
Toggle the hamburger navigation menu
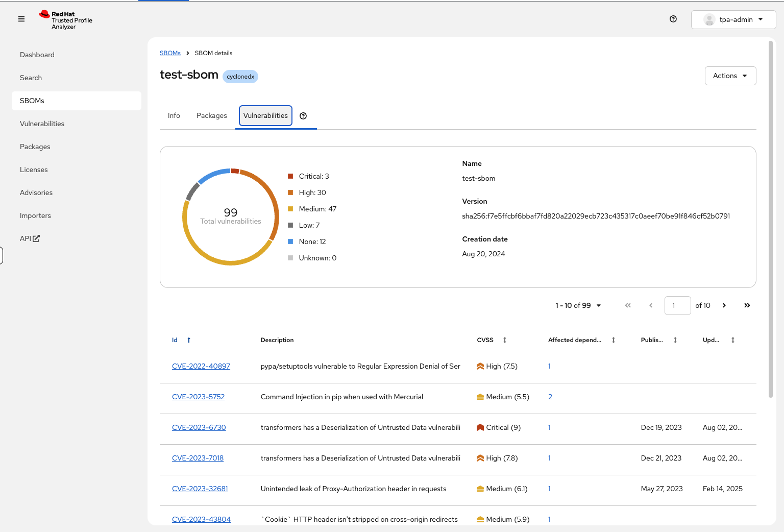coord(21,19)
